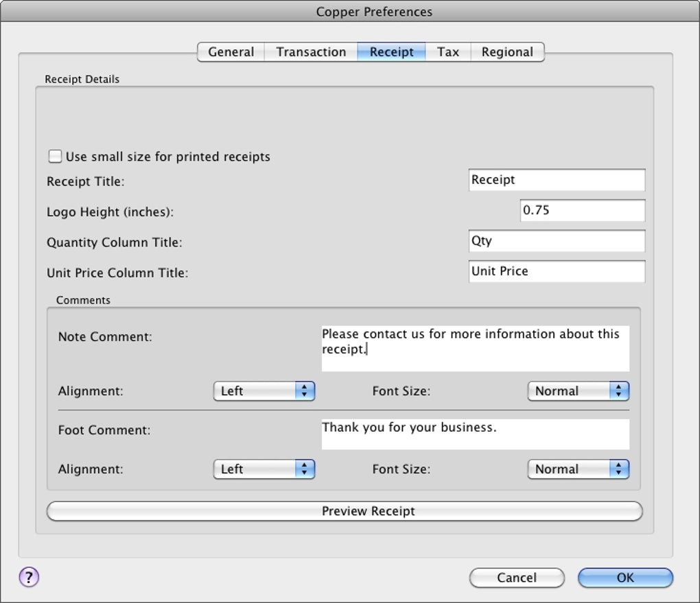The height and width of the screenshot is (603, 700).
Task: Confirm preferences with OK button
Action: (x=625, y=578)
